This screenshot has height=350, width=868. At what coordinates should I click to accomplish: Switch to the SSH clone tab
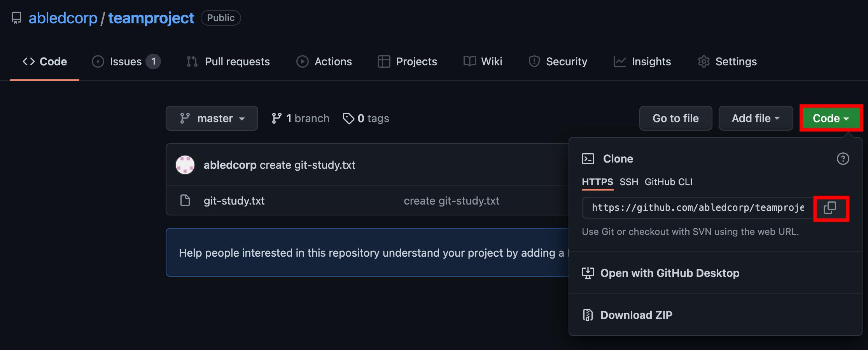pyautogui.click(x=629, y=182)
